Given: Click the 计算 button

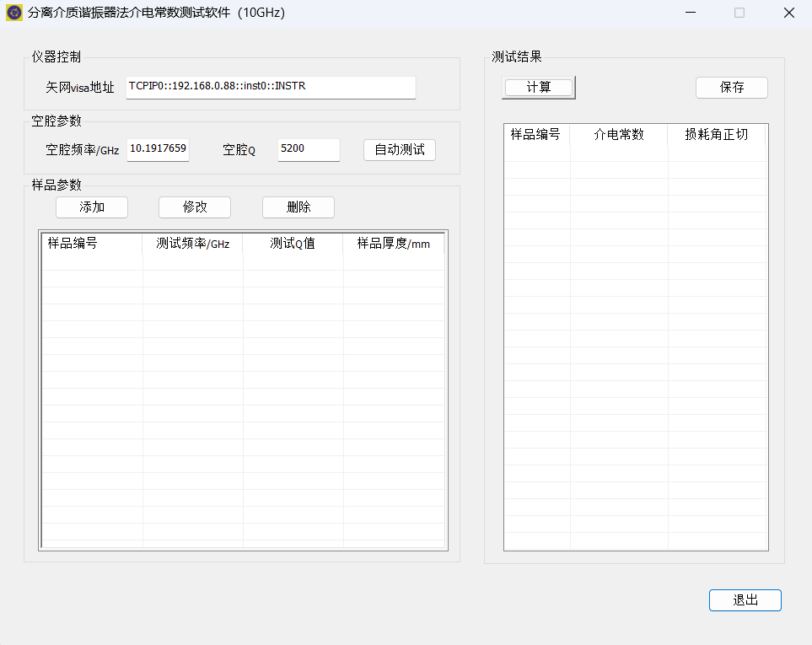Looking at the screenshot, I should tap(539, 88).
